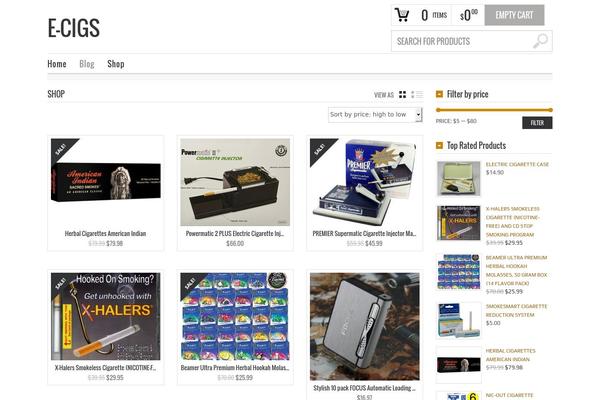Collapse the Top Rated Products widget icon
This screenshot has width=600, height=400.
[x=439, y=145]
